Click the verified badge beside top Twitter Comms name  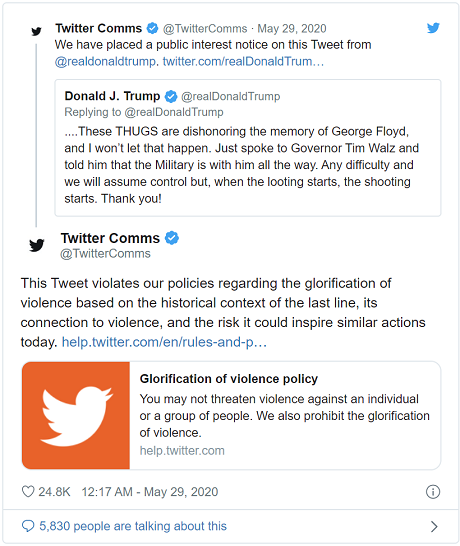click(x=152, y=28)
